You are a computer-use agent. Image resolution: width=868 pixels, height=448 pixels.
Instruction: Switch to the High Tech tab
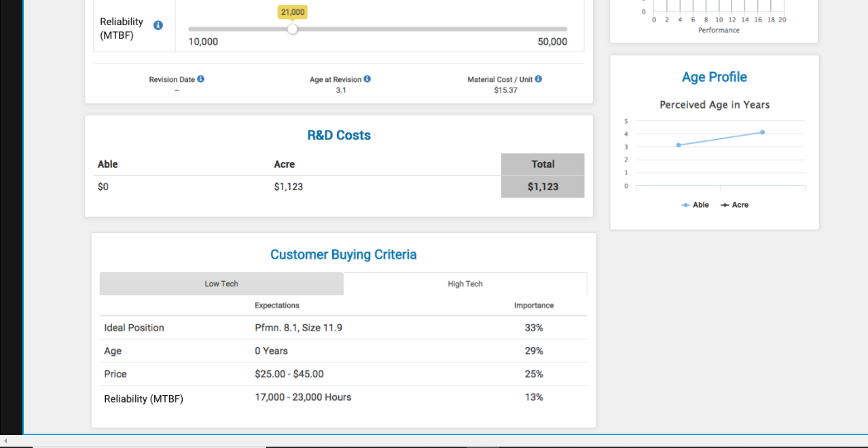click(465, 284)
